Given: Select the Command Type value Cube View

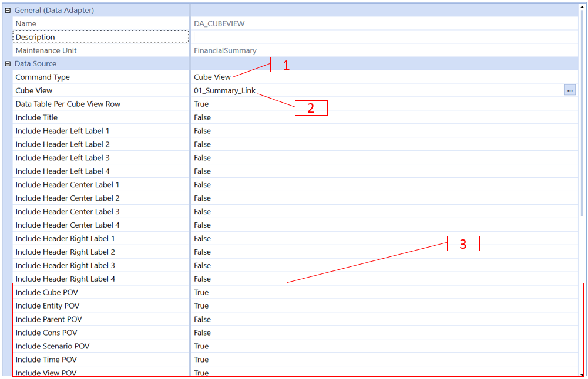Looking at the screenshot, I should click(212, 77).
